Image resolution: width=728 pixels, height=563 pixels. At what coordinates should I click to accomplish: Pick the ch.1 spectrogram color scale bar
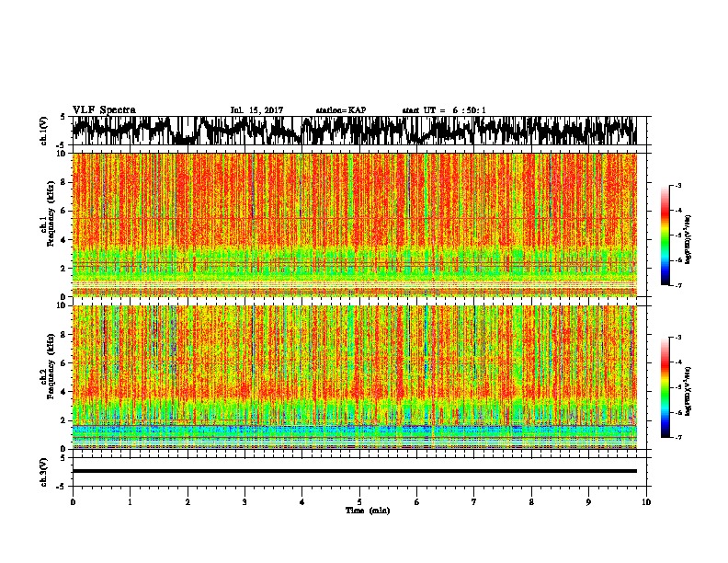[x=665, y=236]
